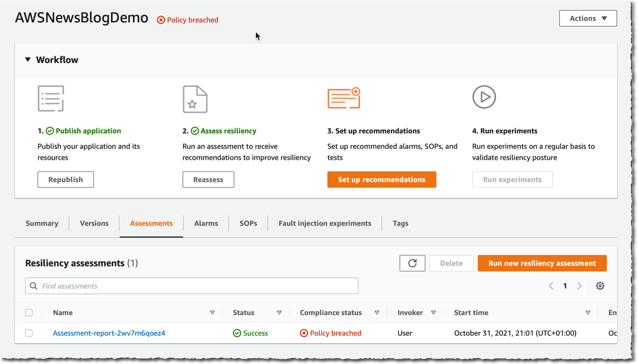Image resolution: width=638 pixels, height=364 pixels.
Task: Click the Policy breached icon beside AWSNewsBlogDemo
Action: tap(161, 20)
